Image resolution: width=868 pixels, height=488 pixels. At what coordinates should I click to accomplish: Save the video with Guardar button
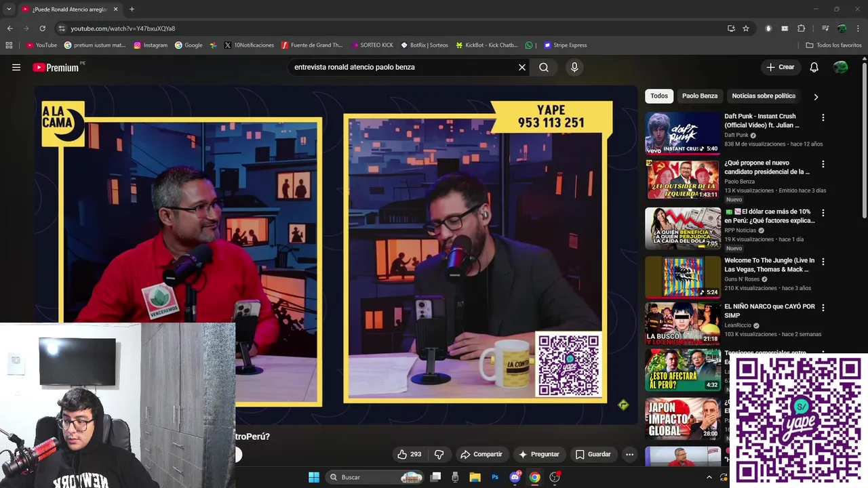pos(593,454)
